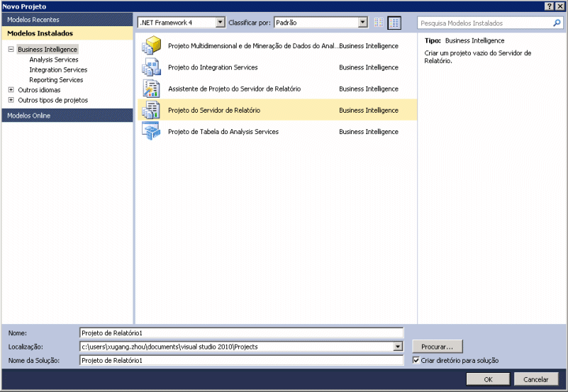Click the Procurar... button
Viewport: 568px width, 392px height.
438,347
